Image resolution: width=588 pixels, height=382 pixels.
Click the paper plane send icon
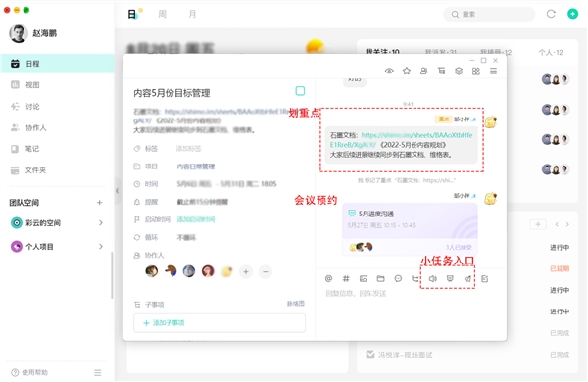(x=467, y=278)
